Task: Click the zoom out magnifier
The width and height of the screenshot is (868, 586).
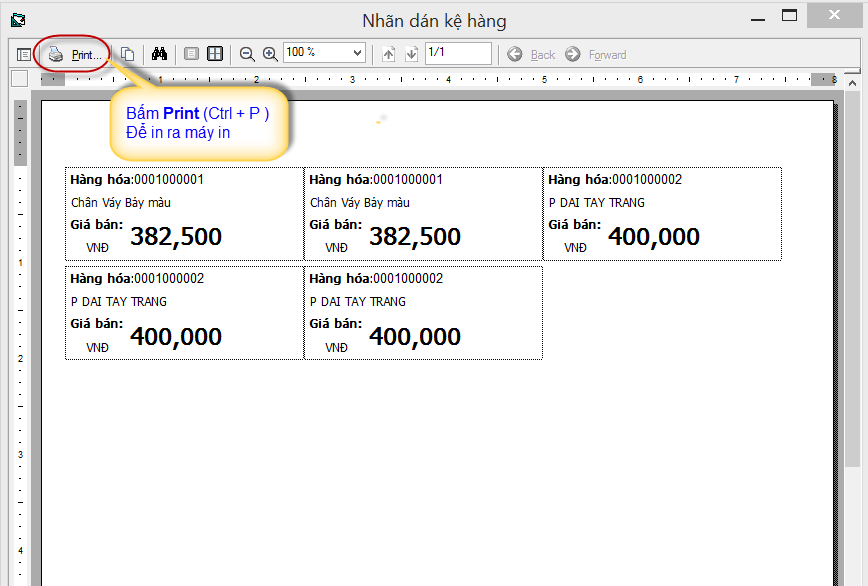Action: [x=247, y=54]
